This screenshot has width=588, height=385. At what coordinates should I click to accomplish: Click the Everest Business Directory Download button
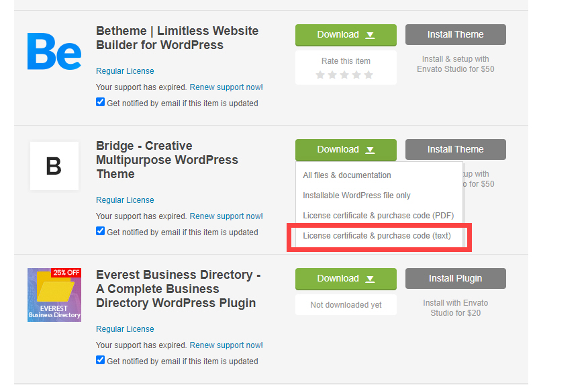(x=346, y=279)
